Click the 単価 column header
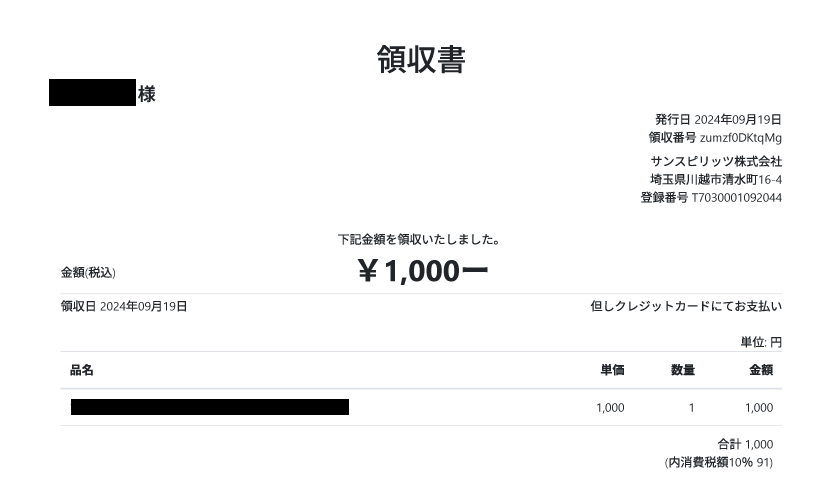This screenshot has height=497, width=839. click(x=612, y=370)
